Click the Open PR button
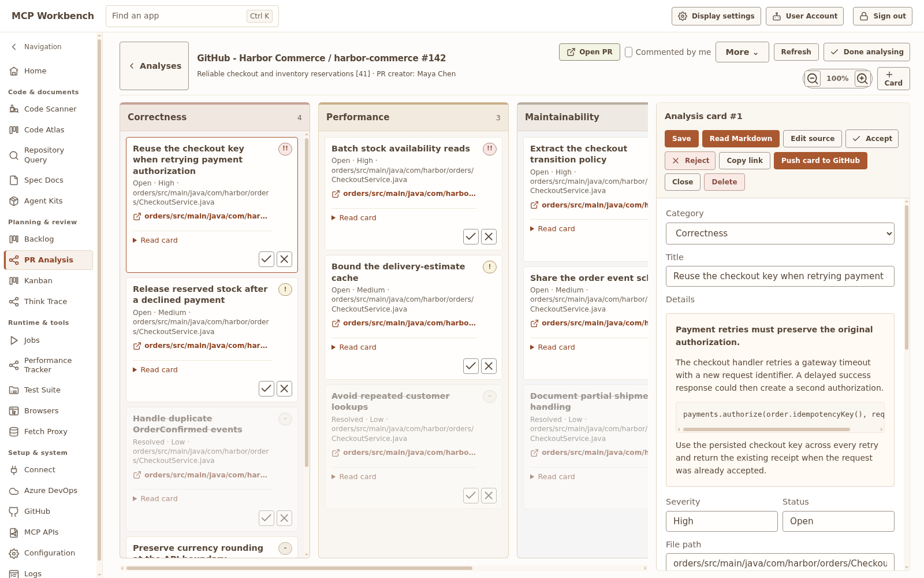The height and width of the screenshot is (578, 924). pos(590,52)
